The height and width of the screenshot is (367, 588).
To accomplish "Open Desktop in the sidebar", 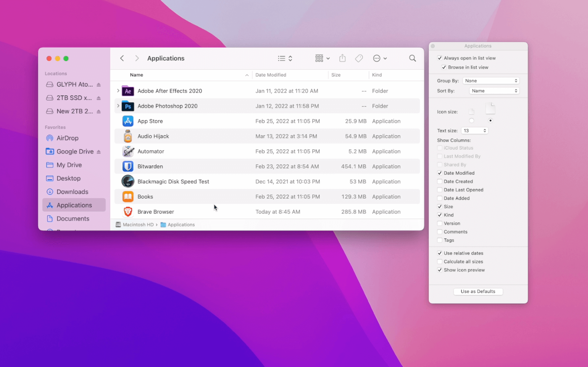I will (x=74, y=179).
